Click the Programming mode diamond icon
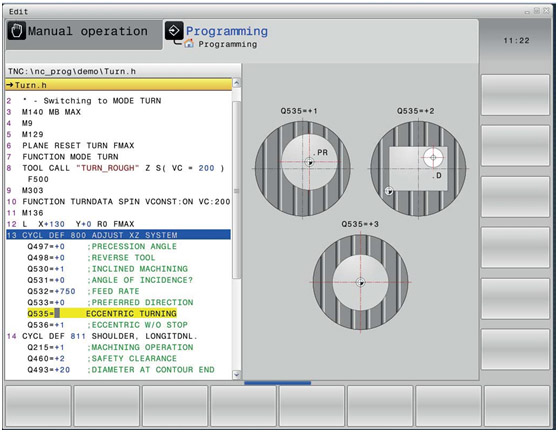This screenshot has height=432, width=558. [x=174, y=31]
